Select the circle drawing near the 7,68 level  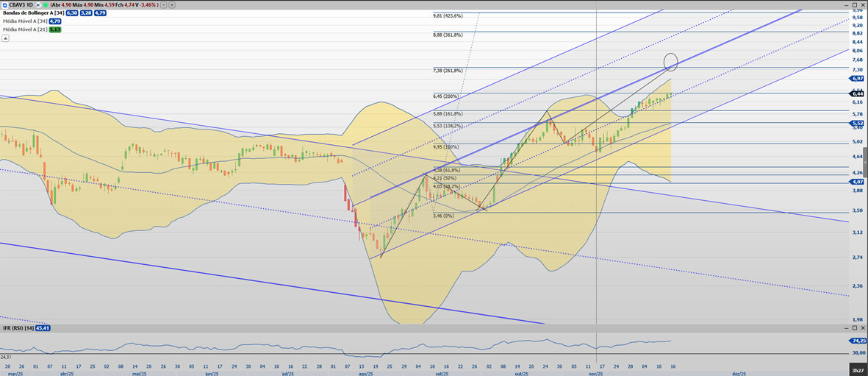[x=670, y=61]
